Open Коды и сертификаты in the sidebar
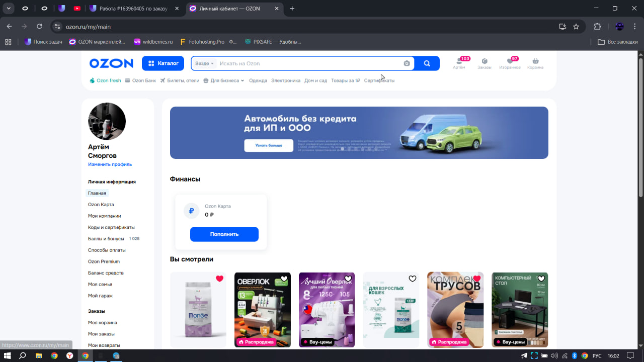The height and width of the screenshot is (362, 644). click(x=111, y=227)
